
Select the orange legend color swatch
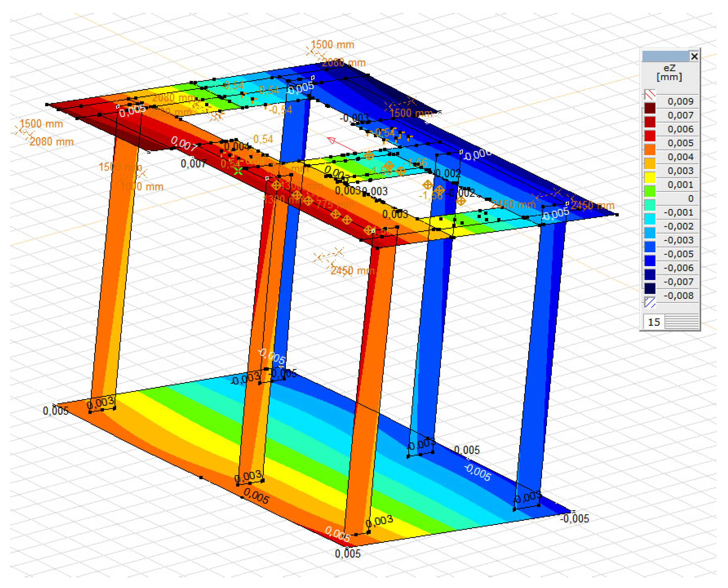[x=650, y=150]
